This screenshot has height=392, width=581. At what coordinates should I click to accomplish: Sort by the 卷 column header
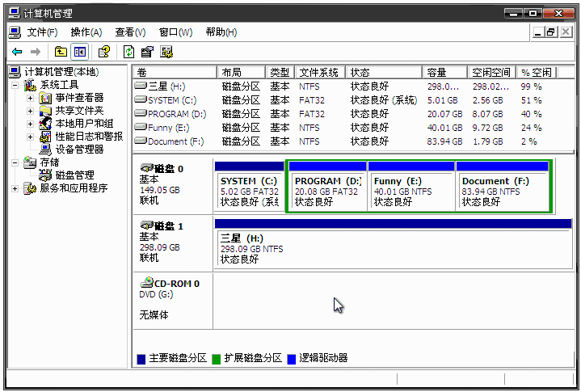click(175, 72)
